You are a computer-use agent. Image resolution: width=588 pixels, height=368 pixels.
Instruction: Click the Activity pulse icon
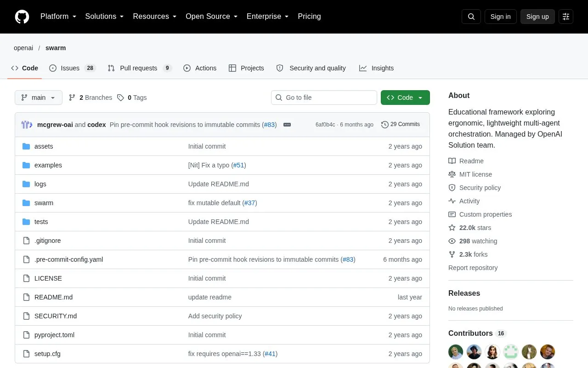tap(452, 201)
